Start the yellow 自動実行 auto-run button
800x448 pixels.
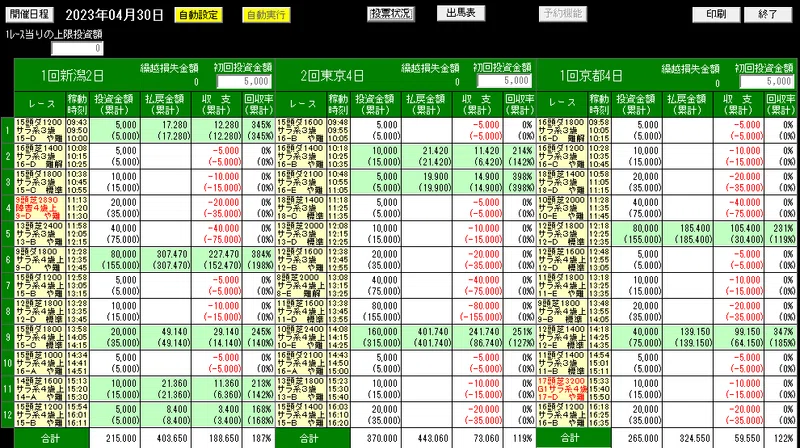click(266, 15)
